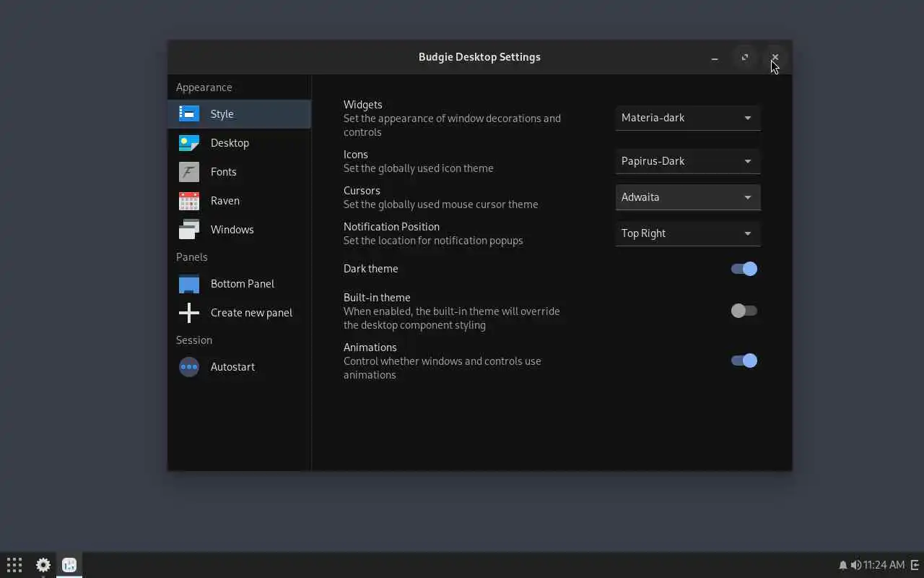The image size is (924, 578).
Task: Select Raven in the sidebar
Action: pyautogui.click(x=240, y=201)
